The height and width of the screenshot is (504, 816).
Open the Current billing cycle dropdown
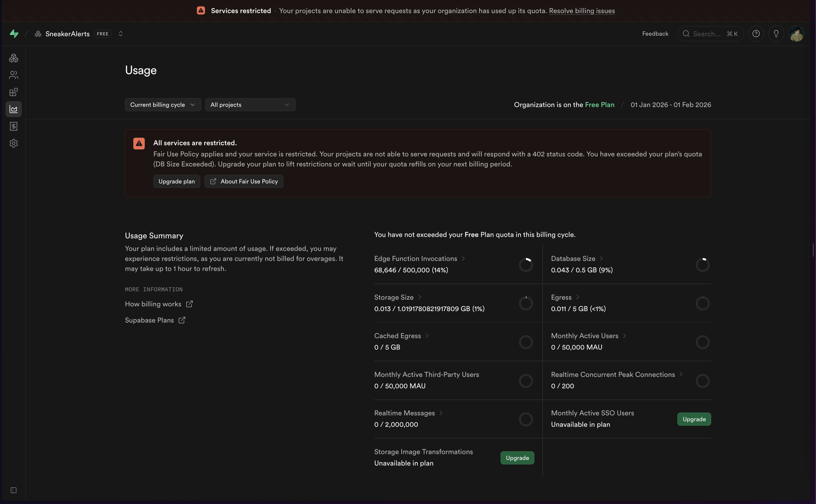(163, 105)
